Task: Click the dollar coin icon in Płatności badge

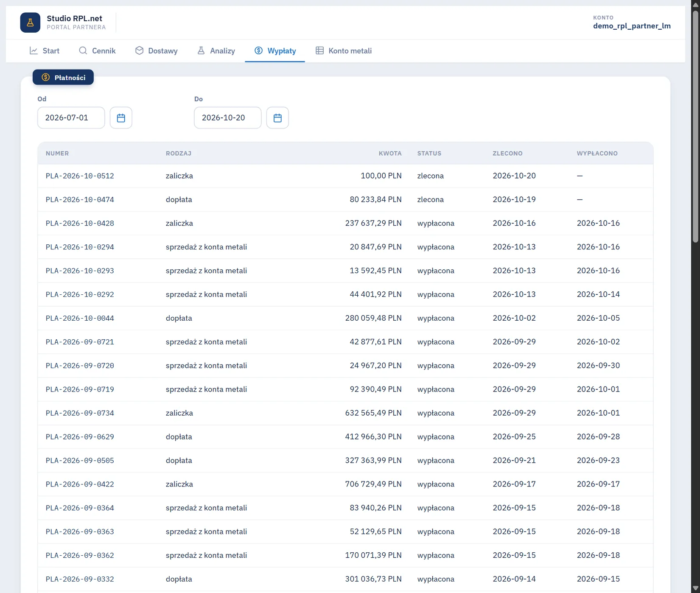Action: pyautogui.click(x=46, y=78)
